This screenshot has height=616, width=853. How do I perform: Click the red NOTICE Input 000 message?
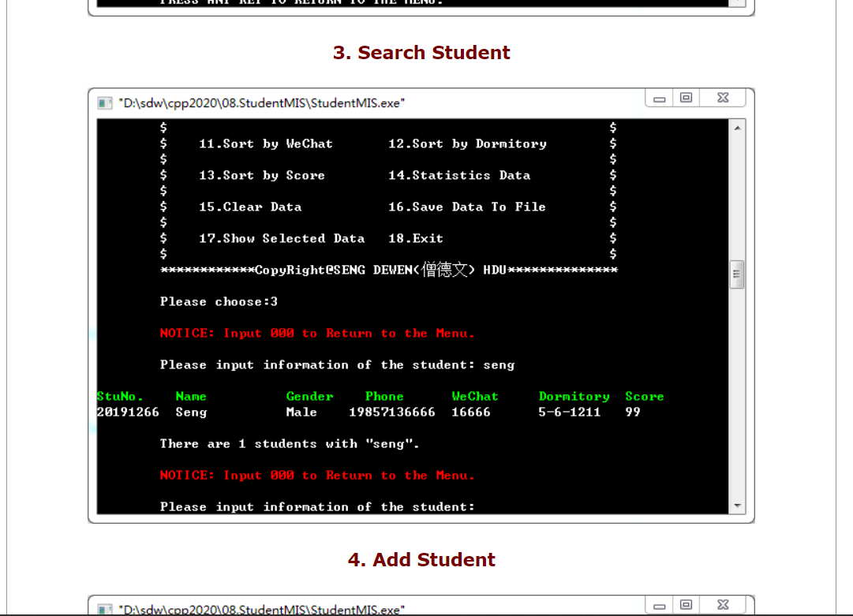[316, 333]
